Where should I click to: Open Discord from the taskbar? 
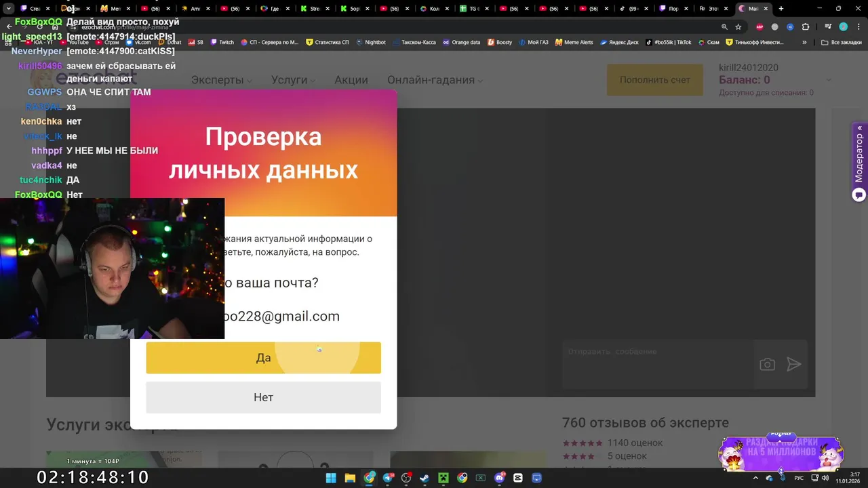tap(500, 478)
